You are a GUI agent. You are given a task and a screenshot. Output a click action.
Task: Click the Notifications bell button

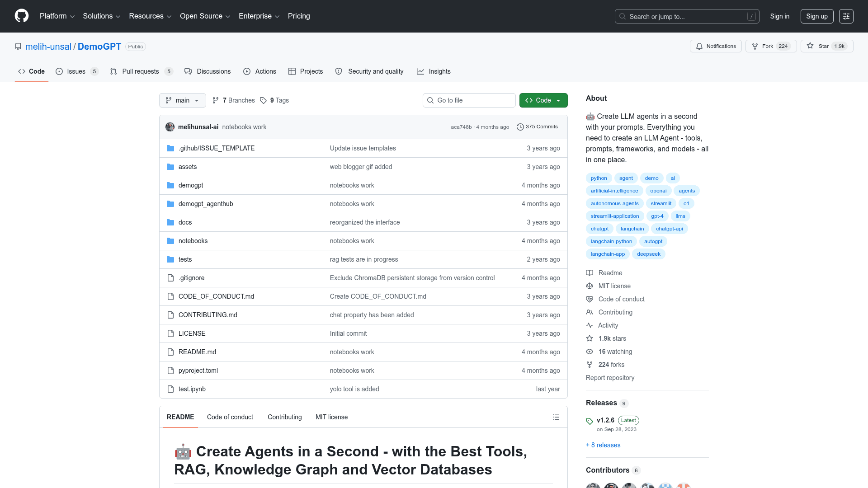pos(716,46)
